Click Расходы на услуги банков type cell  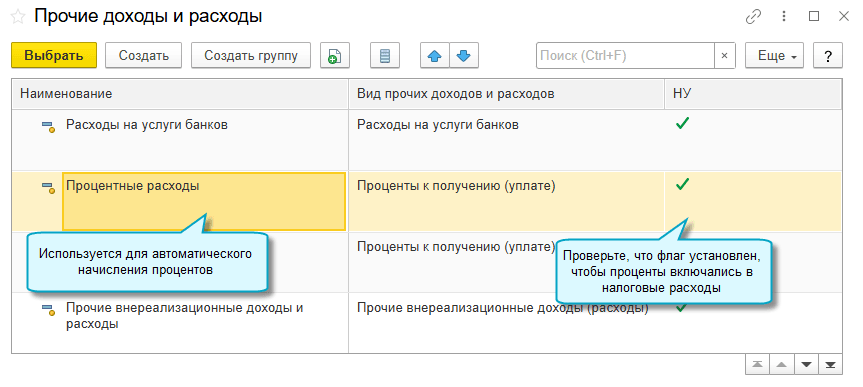tap(506, 140)
